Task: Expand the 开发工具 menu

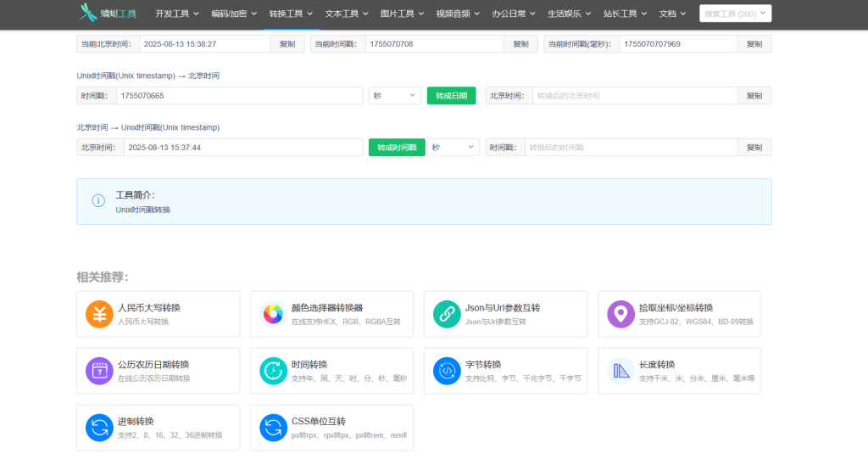Action: pyautogui.click(x=177, y=14)
